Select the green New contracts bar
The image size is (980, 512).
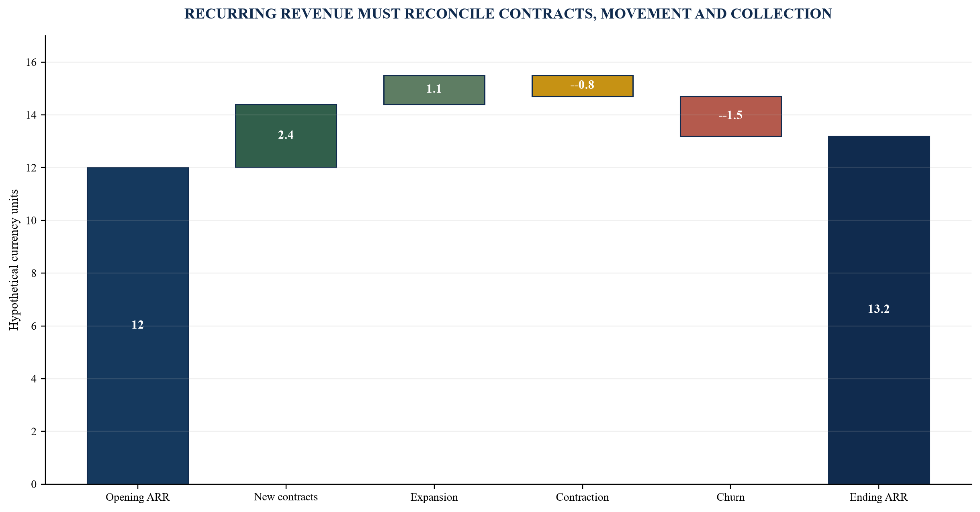pos(286,136)
